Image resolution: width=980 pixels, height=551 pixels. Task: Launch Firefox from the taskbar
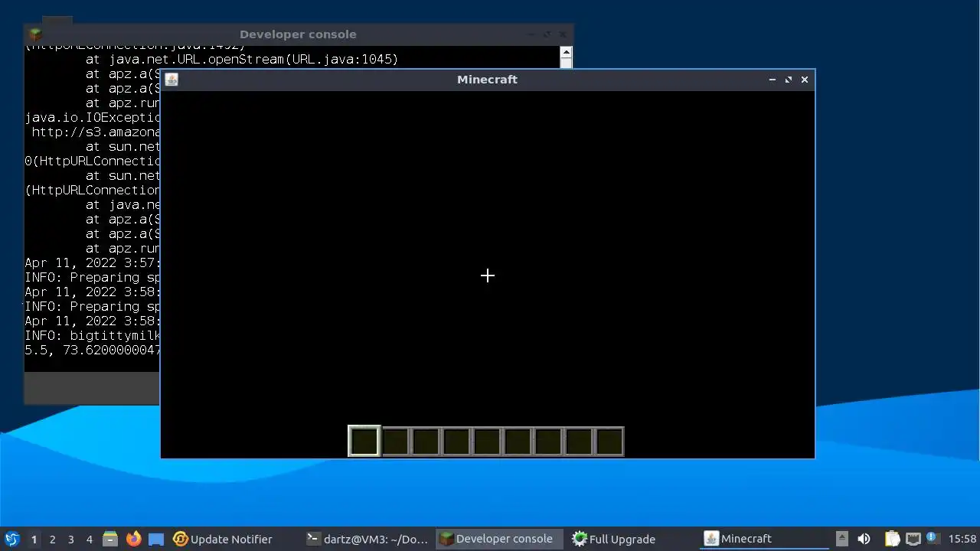point(133,539)
